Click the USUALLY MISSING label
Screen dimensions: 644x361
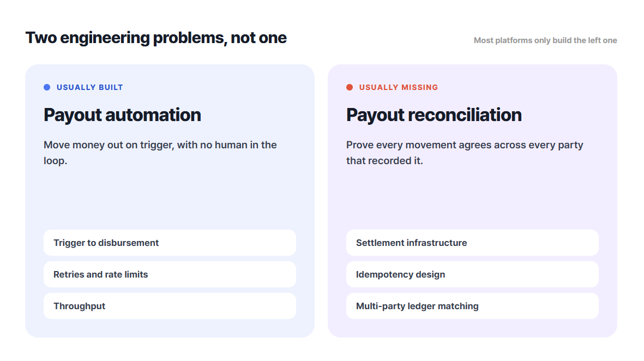coord(399,87)
